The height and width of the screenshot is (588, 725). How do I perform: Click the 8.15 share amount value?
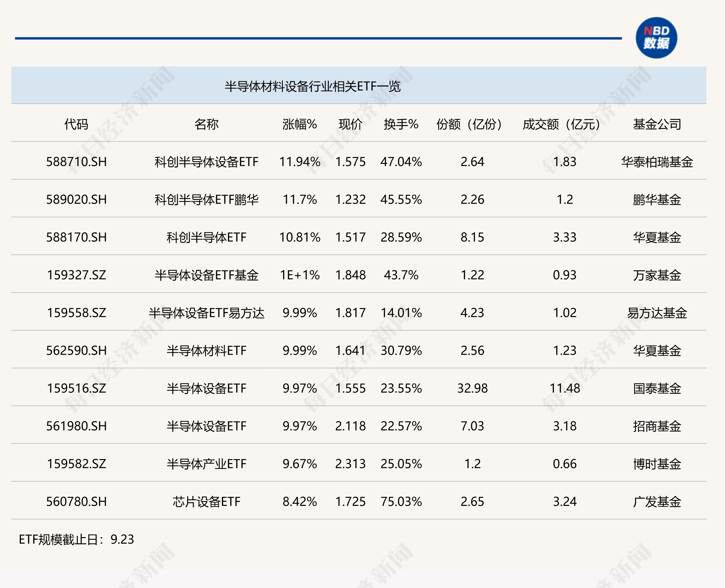472,237
